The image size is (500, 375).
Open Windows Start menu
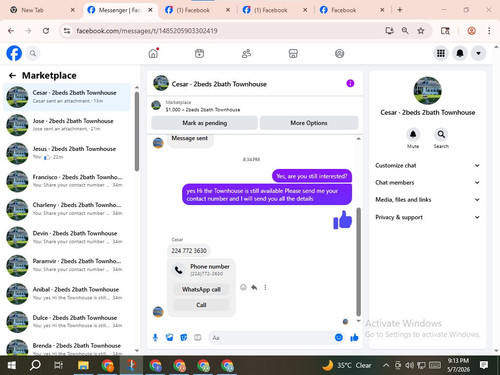pos(12,366)
